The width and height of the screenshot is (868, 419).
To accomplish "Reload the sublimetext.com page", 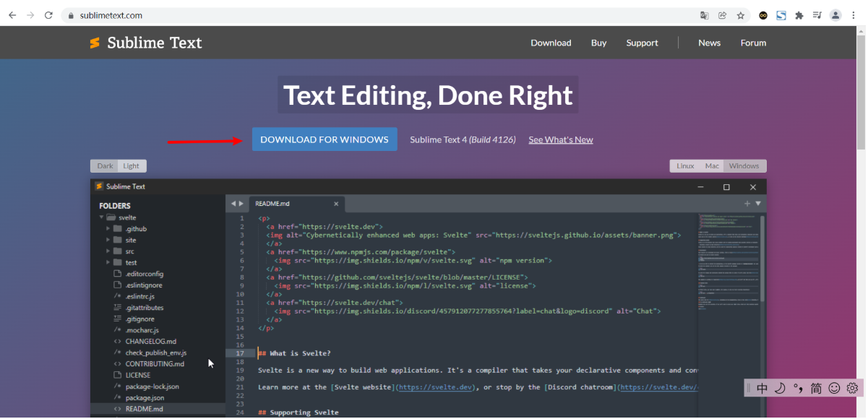I will pos(49,15).
